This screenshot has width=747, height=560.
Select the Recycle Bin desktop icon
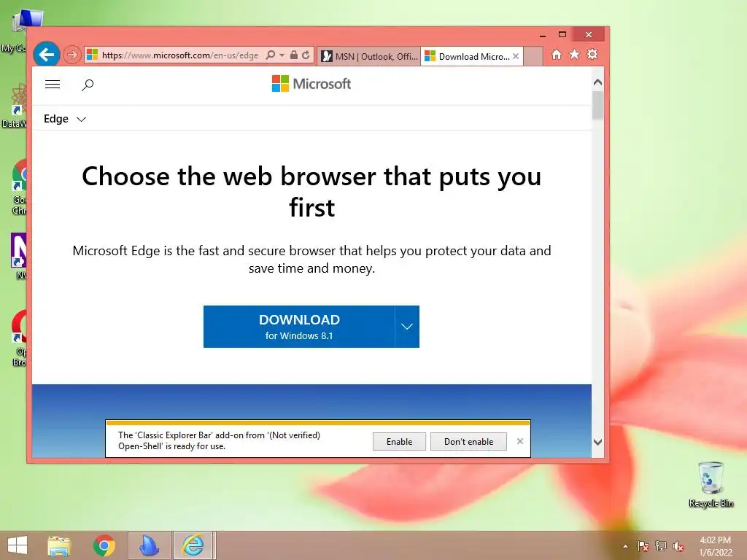711,484
